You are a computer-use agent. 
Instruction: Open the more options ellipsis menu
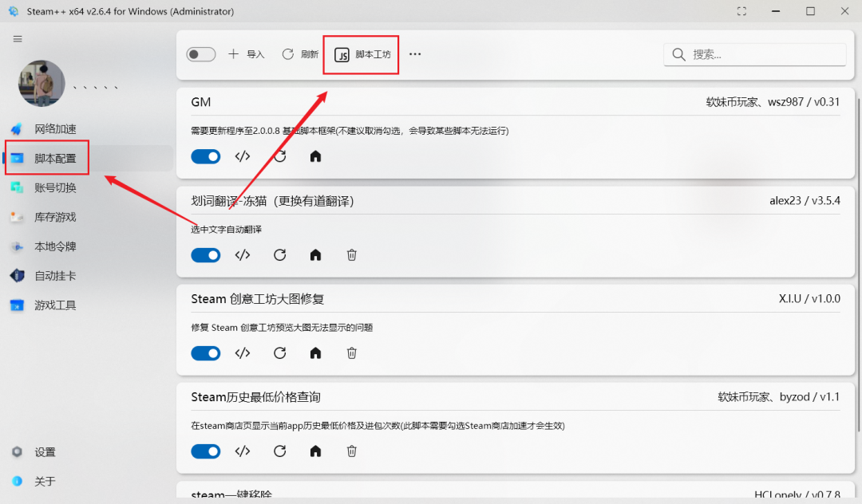(415, 53)
